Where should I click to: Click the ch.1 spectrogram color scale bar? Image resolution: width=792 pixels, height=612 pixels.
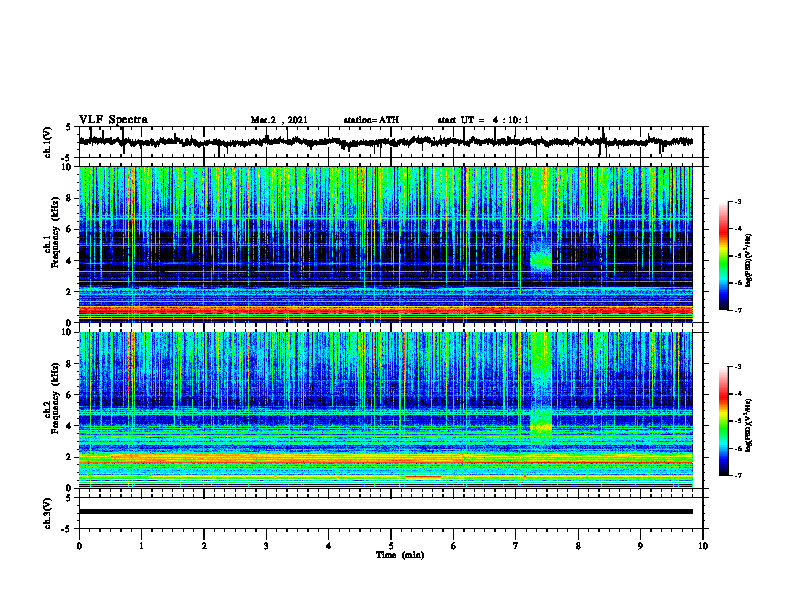724,256
